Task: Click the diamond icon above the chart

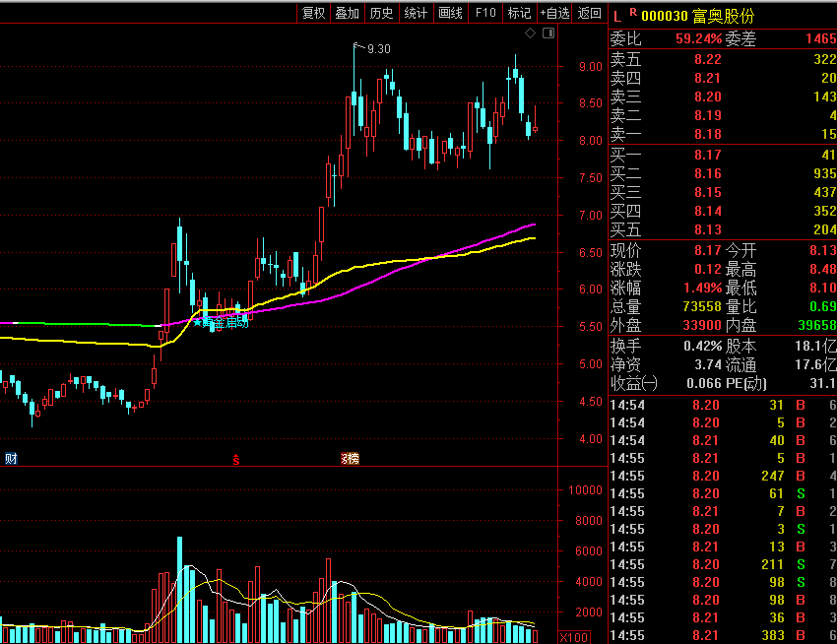Action: click(x=530, y=33)
